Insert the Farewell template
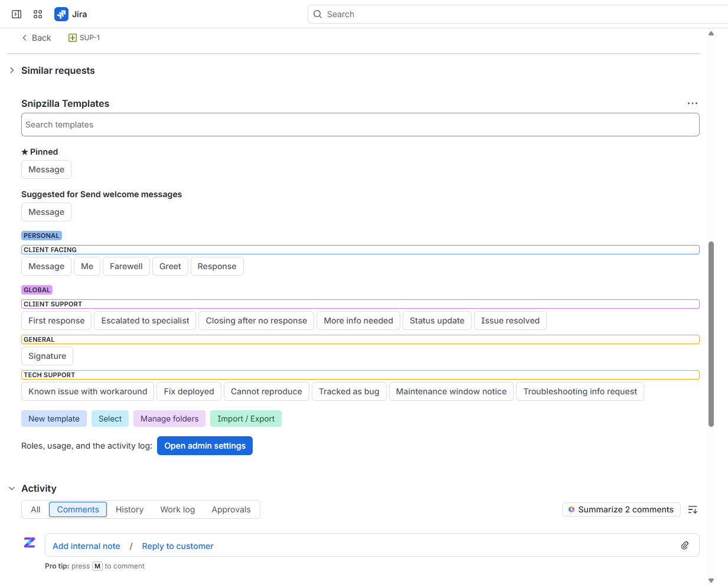 (x=126, y=266)
